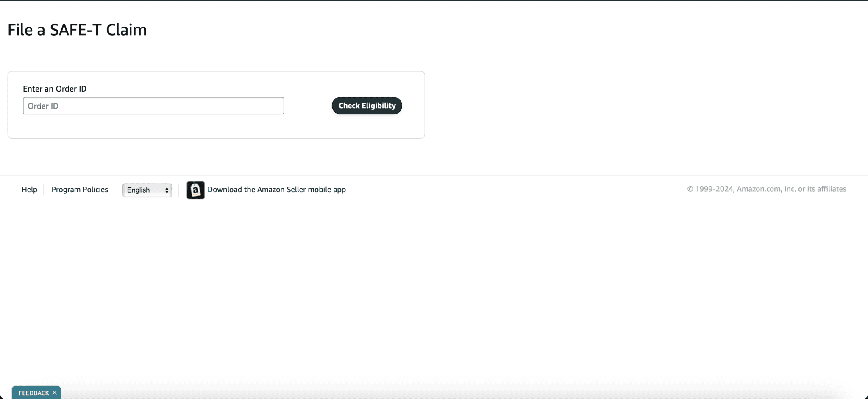Screen dimensions: 868x399
Task: Select a different language from the English menu
Action: pos(147,190)
